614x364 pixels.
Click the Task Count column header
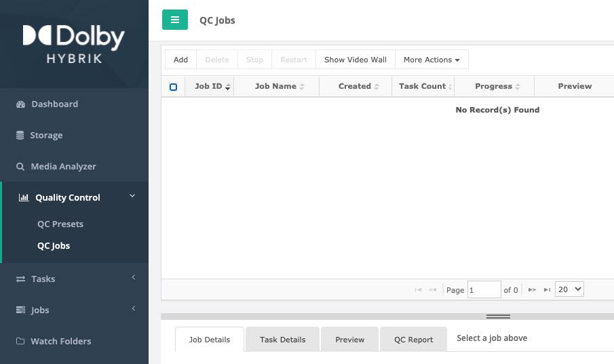(x=423, y=86)
